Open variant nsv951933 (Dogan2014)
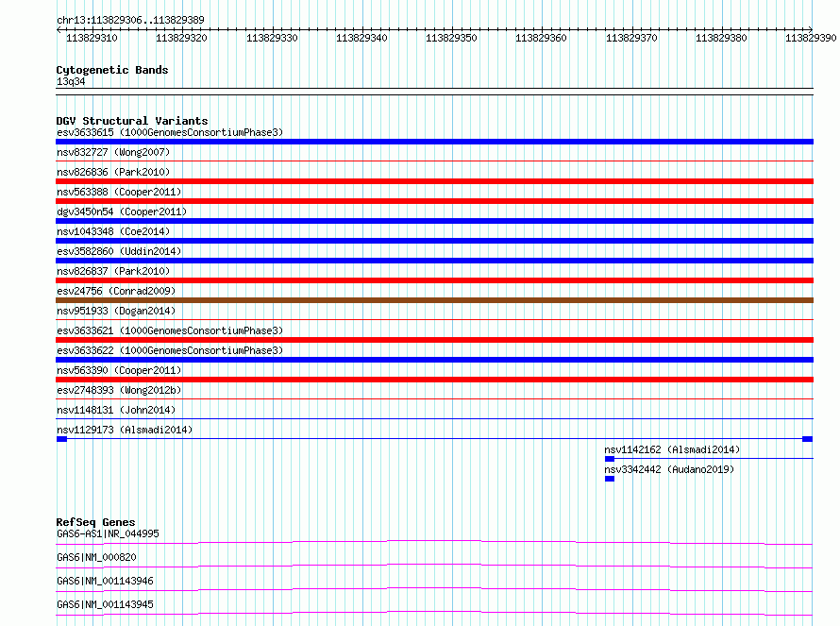Screen dimensions: 840x626 coord(116,311)
